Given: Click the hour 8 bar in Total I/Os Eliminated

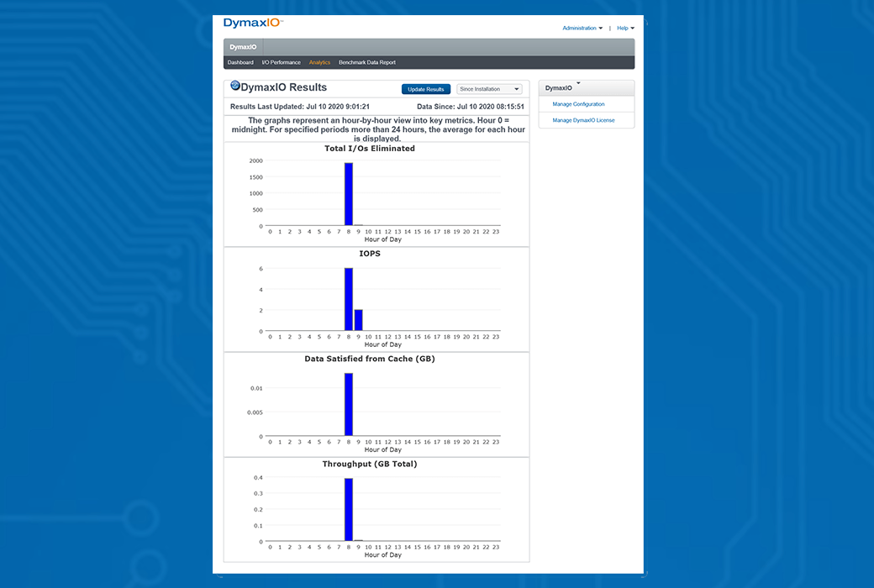Looking at the screenshot, I should (349, 194).
